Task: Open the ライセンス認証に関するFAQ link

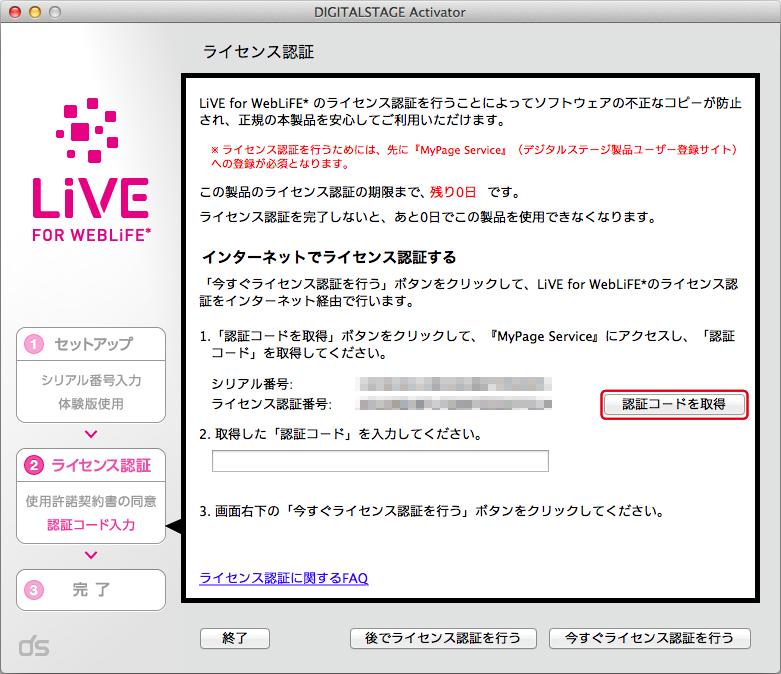Action: [283, 578]
